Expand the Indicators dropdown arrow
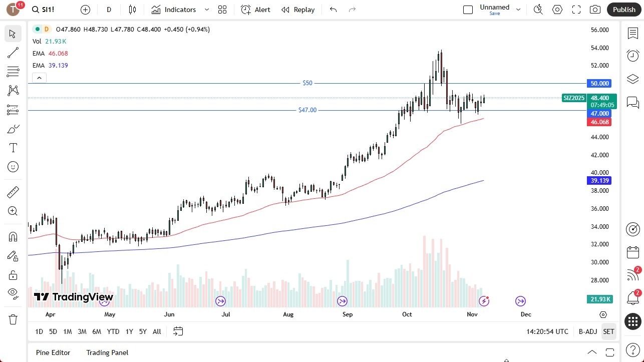Viewport: 644px width, 362px height. [206, 9]
